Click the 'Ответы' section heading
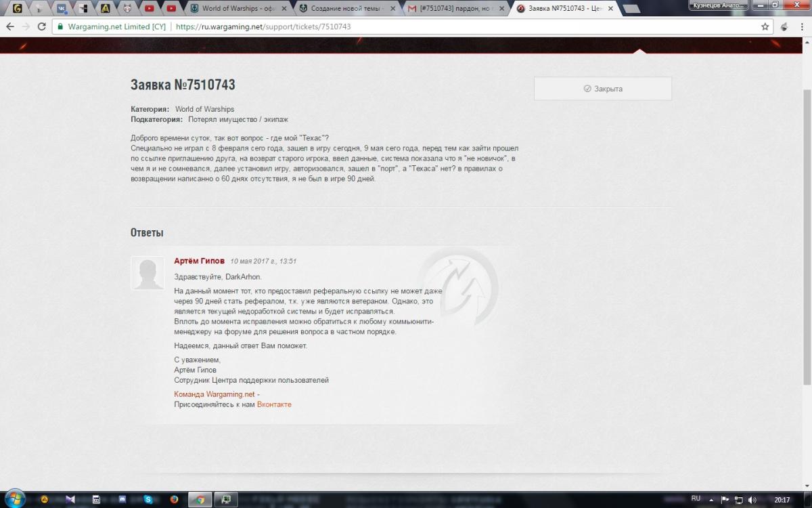This screenshot has width=812, height=508. (x=147, y=233)
